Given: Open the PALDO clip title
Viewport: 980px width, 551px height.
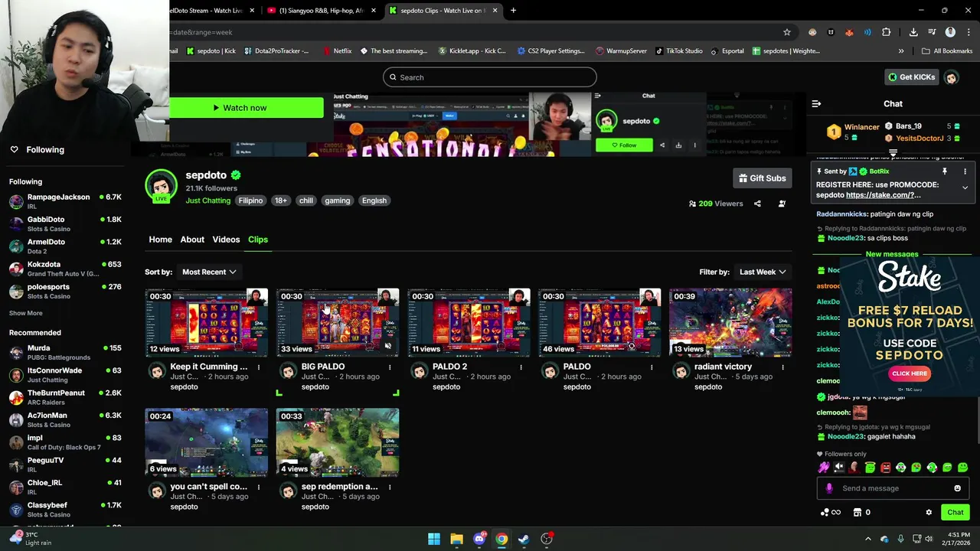Looking at the screenshot, I should coord(577,367).
